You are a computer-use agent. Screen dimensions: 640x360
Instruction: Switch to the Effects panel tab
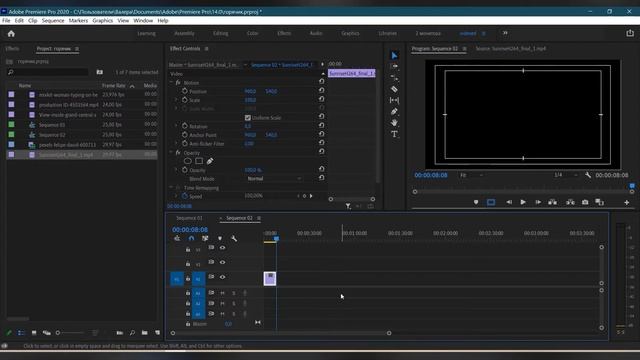coord(12,49)
